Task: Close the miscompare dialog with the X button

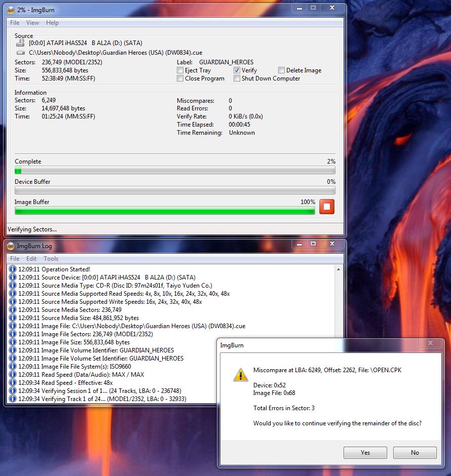Action: 430,343
